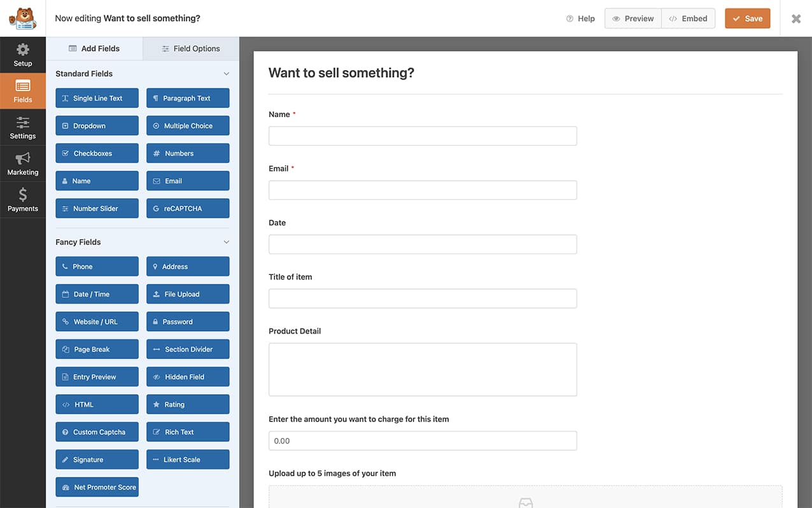Open the Settings panel icon
The height and width of the screenshot is (508, 812).
22,127
